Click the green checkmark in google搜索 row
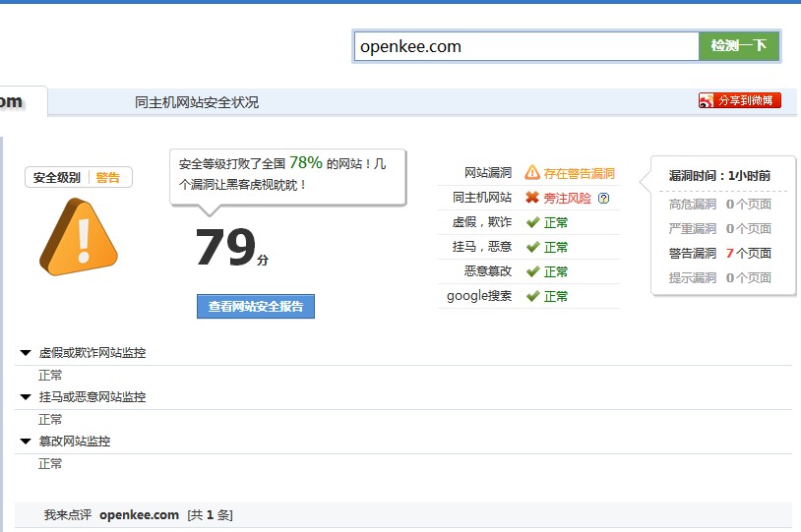 click(532, 296)
